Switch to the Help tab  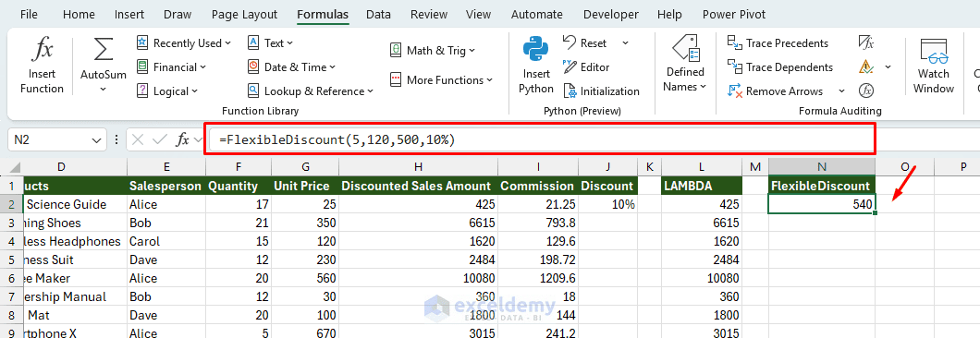(669, 15)
